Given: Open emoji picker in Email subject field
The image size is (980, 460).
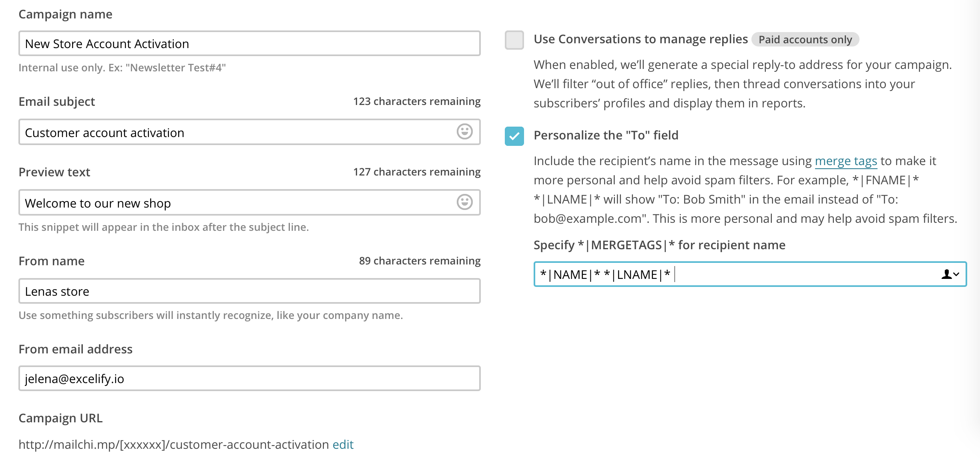Looking at the screenshot, I should [x=464, y=131].
